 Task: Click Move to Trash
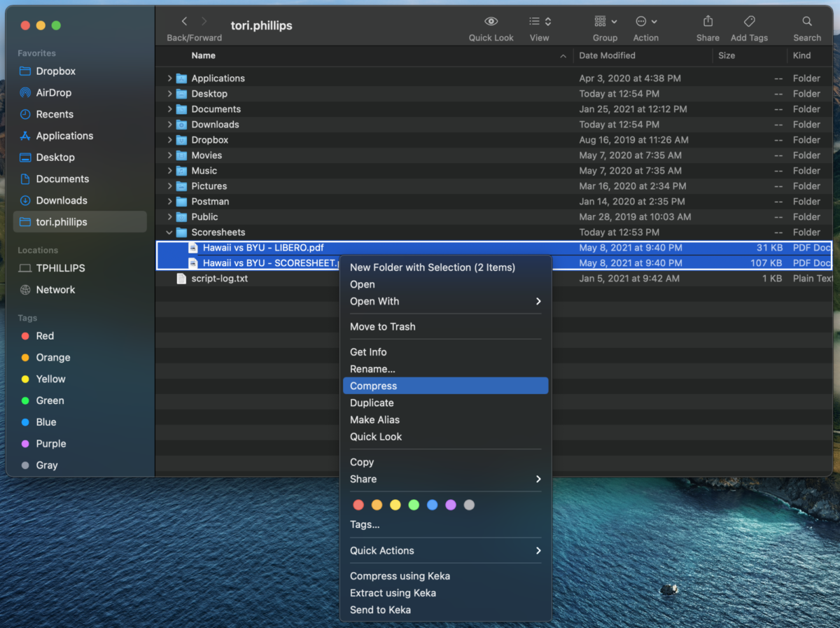[x=383, y=326]
